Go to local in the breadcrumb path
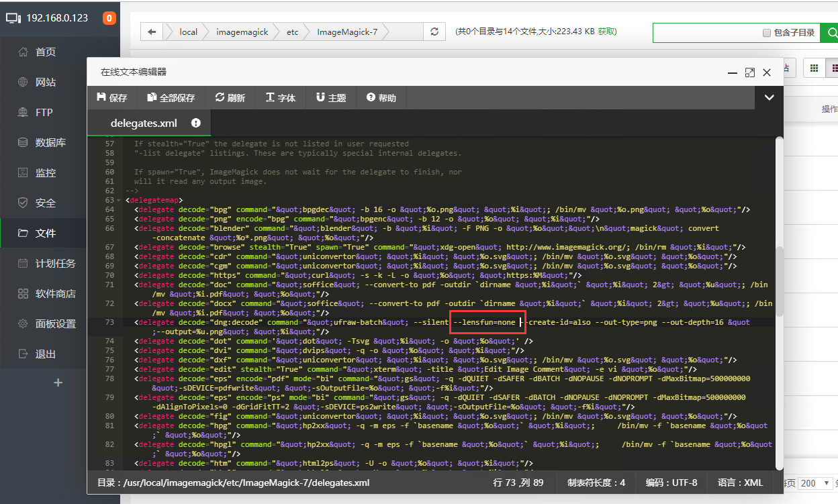 click(x=188, y=32)
